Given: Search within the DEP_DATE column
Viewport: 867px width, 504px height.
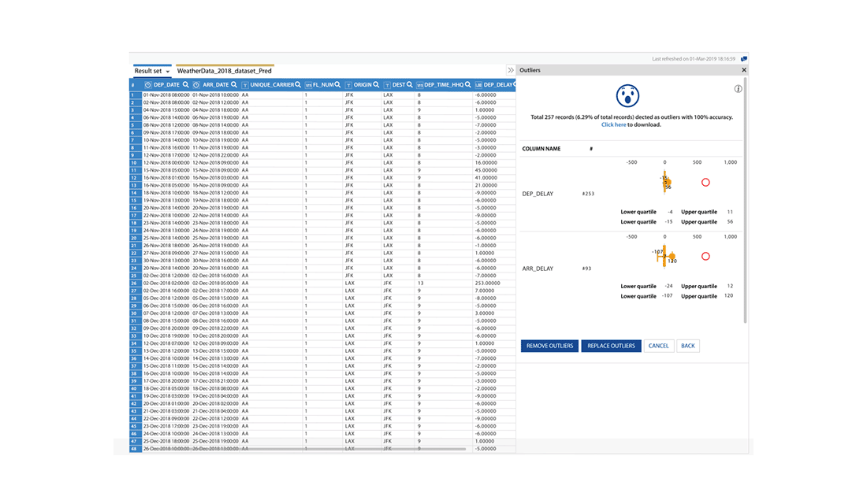Looking at the screenshot, I should coord(186,84).
